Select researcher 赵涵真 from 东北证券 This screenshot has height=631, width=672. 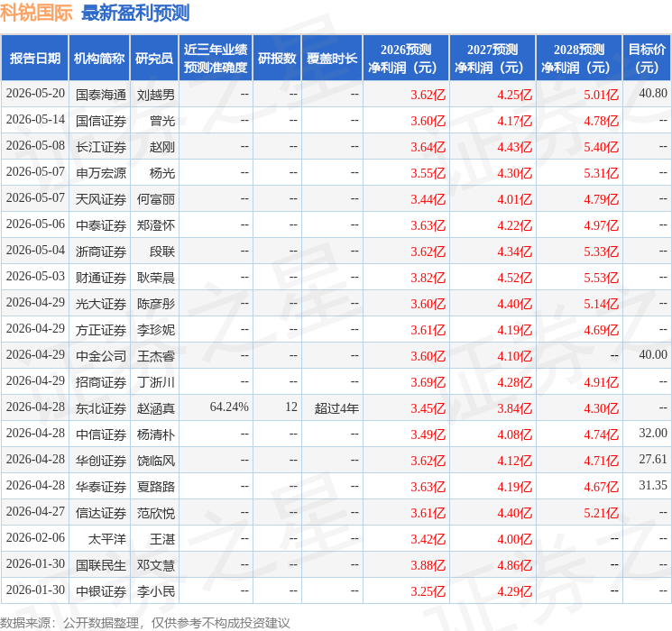pyautogui.click(x=155, y=408)
